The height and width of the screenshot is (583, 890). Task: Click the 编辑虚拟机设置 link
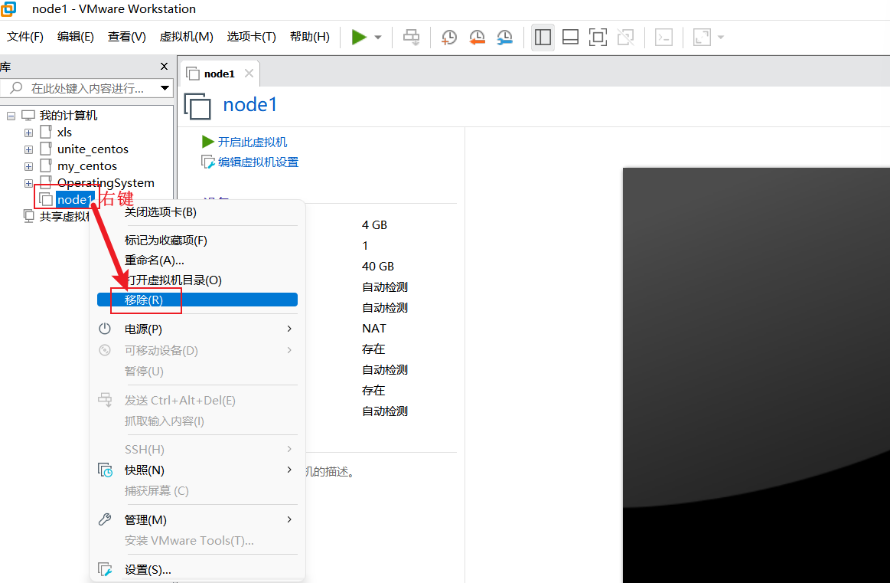pos(258,162)
